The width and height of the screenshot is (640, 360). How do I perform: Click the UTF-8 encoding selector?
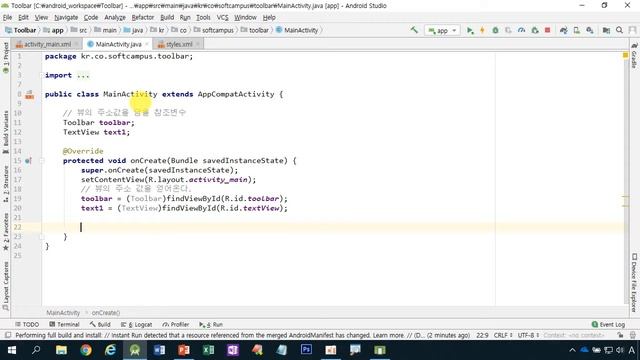point(528,336)
